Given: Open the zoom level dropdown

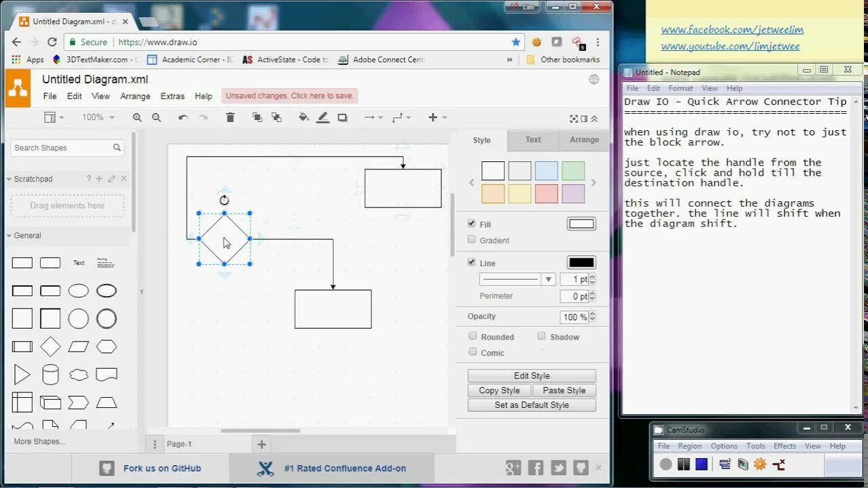Looking at the screenshot, I should 97,117.
